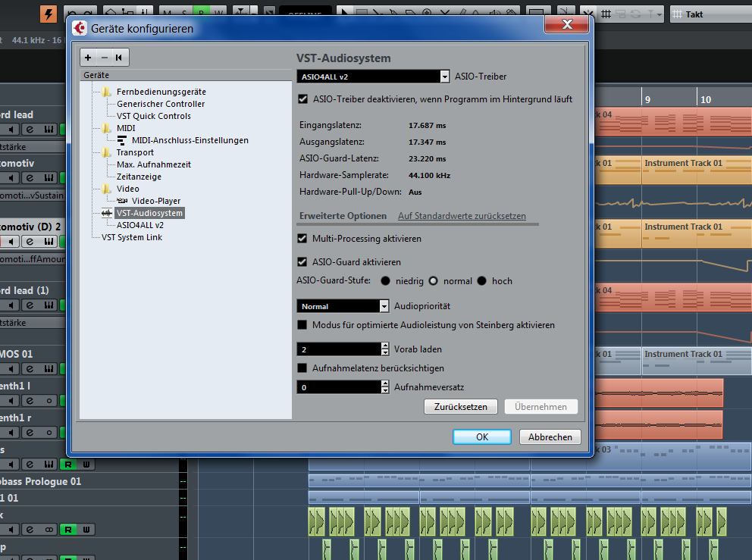Click stereo rings icon on the 'x' track
The width and height of the screenshot is (752, 560).
point(49,530)
